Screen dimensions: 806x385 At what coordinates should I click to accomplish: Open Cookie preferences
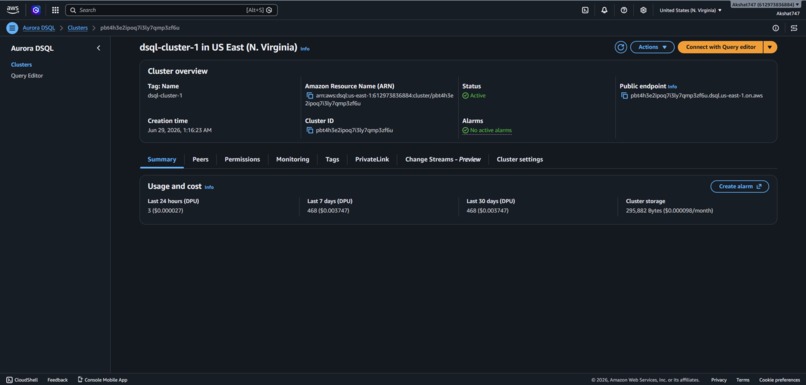779,380
